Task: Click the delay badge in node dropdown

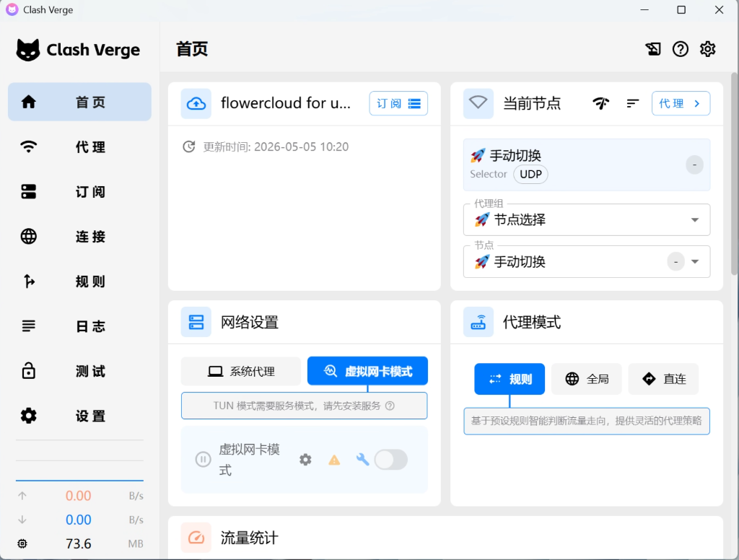Action: (x=675, y=262)
